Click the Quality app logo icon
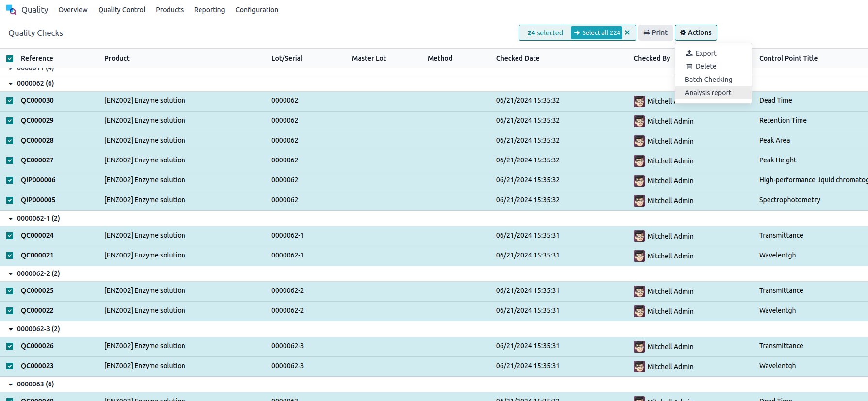This screenshot has width=868, height=401. (11, 10)
